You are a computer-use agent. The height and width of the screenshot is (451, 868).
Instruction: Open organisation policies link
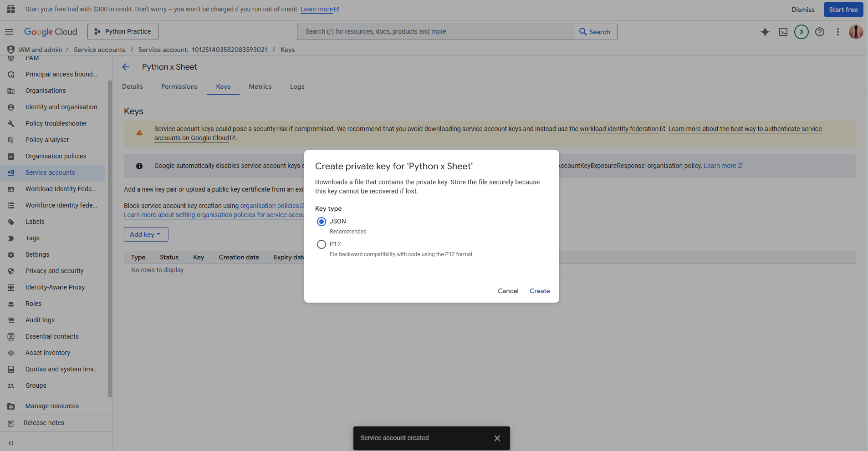pyautogui.click(x=272, y=206)
